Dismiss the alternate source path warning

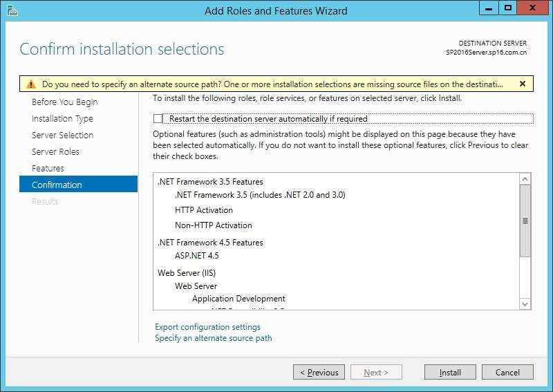click(523, 84)
